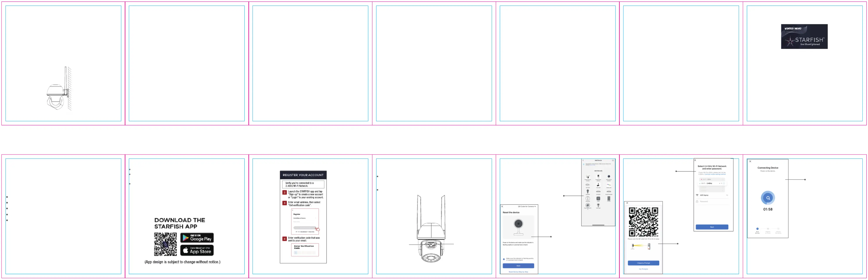
Task: Click the No Prompts link
Action: [643, 269]
